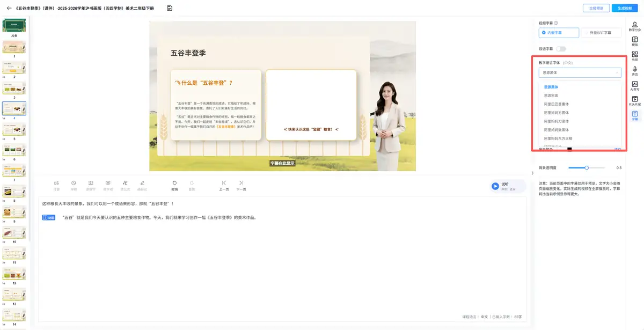This screenshot has height=330, width=644.
Task: Click the black background color swatch
Action: (569, 149)
